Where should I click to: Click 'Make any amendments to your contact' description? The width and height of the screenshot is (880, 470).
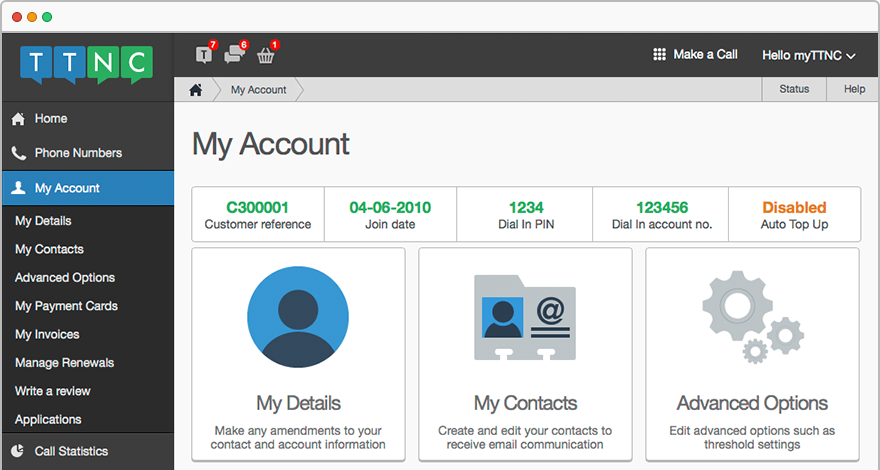pyautogui.click(x=298, y=437)
